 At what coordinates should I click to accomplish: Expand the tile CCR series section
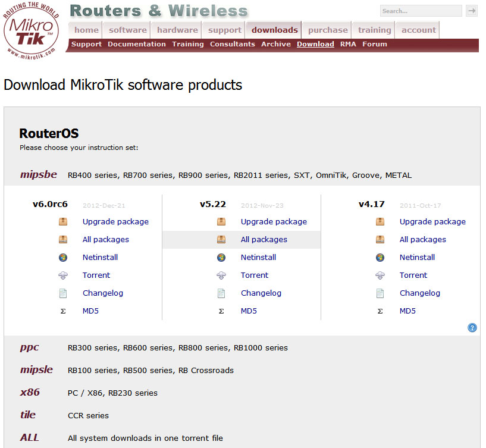pos(28,415)
